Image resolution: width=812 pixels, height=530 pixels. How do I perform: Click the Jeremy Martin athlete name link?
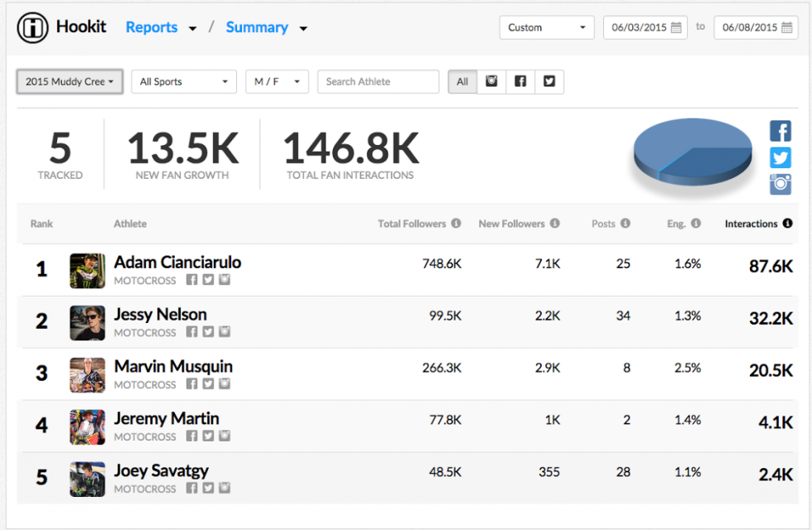pos(166,418)
